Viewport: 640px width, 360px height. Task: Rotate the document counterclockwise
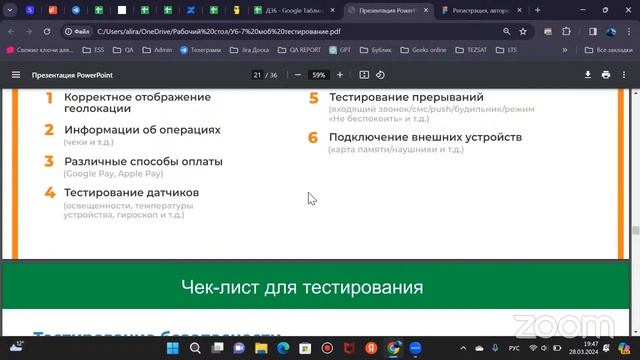(380, 75)
